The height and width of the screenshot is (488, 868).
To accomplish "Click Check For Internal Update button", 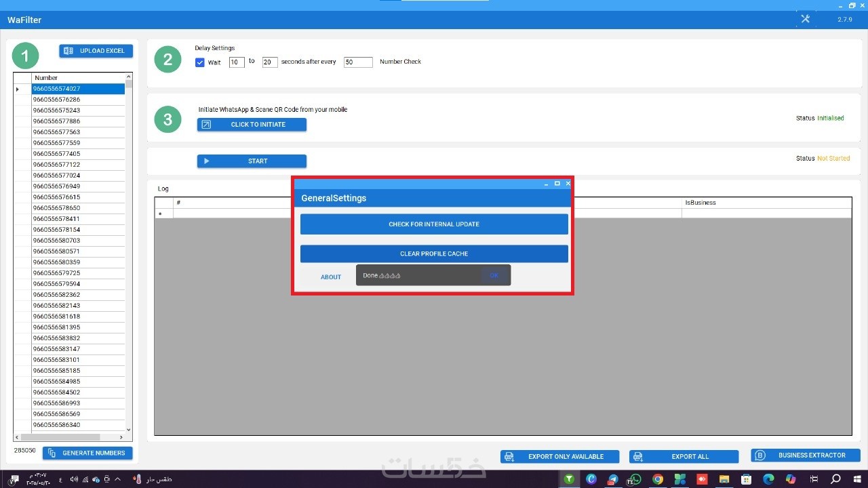I will tap(434, 224).
